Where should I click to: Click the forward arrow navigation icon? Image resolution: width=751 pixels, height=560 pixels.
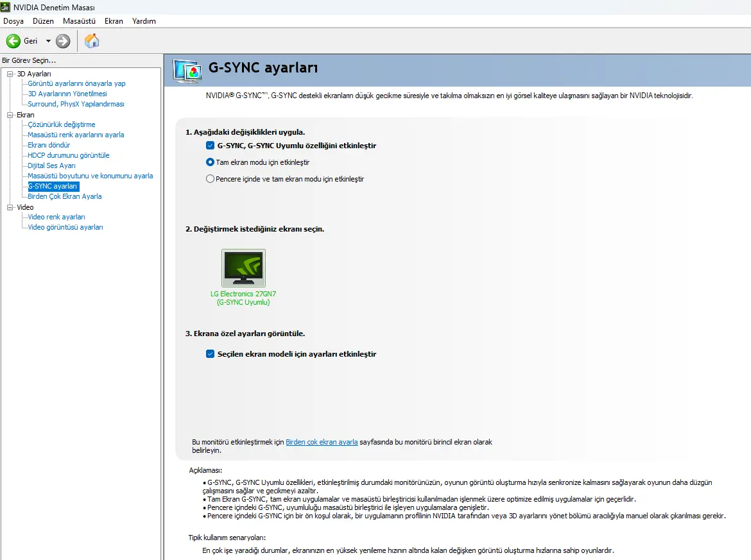[63, 41]
